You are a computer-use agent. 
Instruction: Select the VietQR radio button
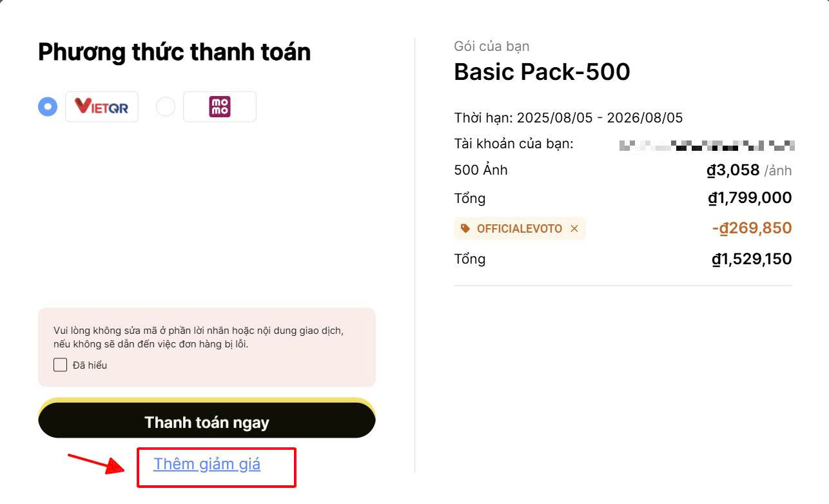tap(48, 106)
